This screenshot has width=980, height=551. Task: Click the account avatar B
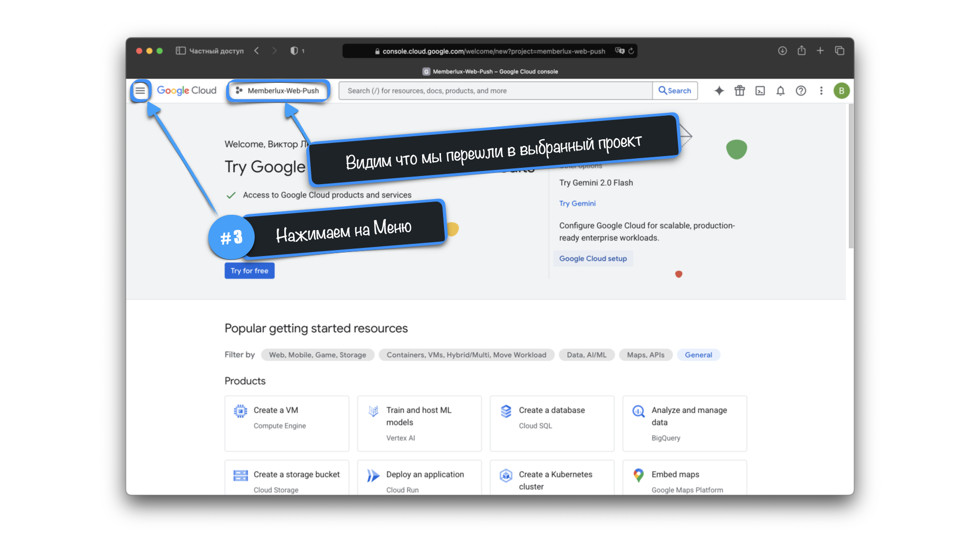pos(841,91)
